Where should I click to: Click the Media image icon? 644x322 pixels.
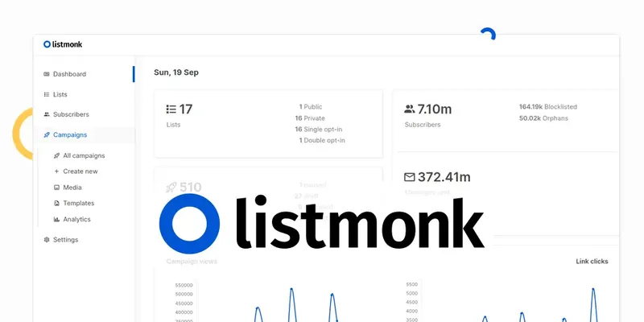click(56, 188)
